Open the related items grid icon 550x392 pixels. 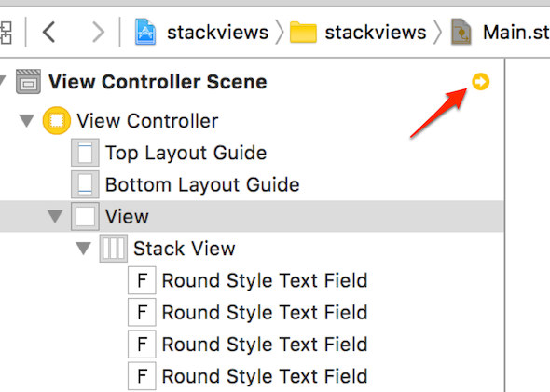click(x=6, y=33)
